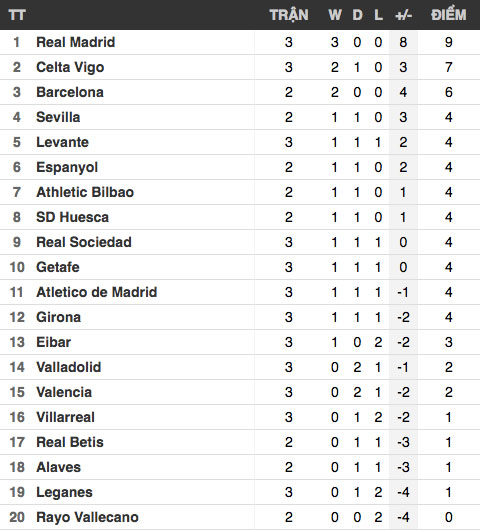This screenshot has width=480, height=532.
Task: Select Real Betis in the standings
Action: (x=70, y=442)
